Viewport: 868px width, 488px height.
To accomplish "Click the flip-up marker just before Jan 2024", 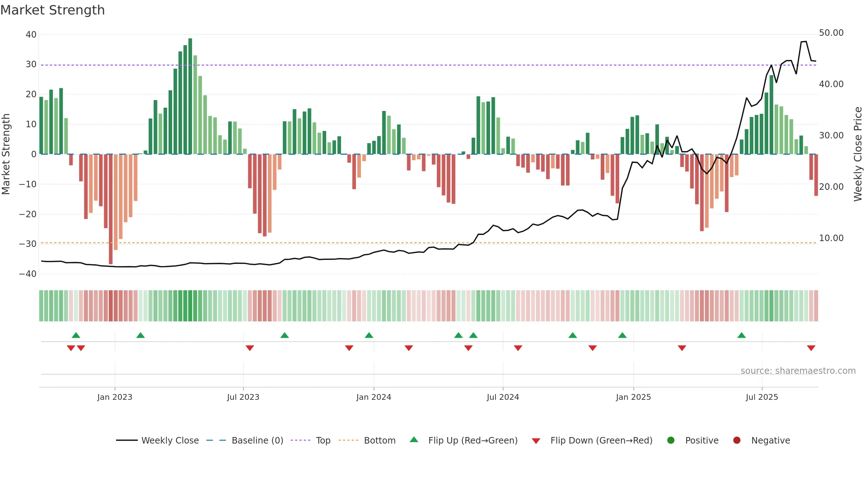I will [x=369, y=335].
